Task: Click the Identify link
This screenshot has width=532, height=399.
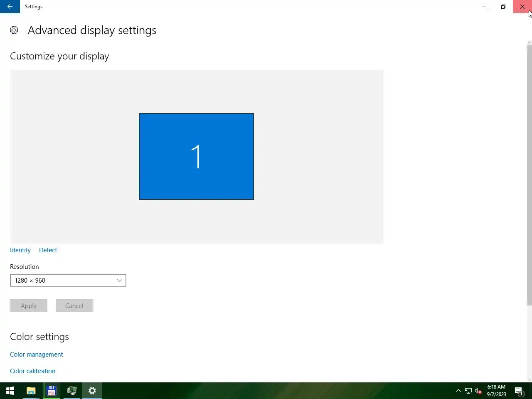Action: pyautogui.click(x=20, y=250)
